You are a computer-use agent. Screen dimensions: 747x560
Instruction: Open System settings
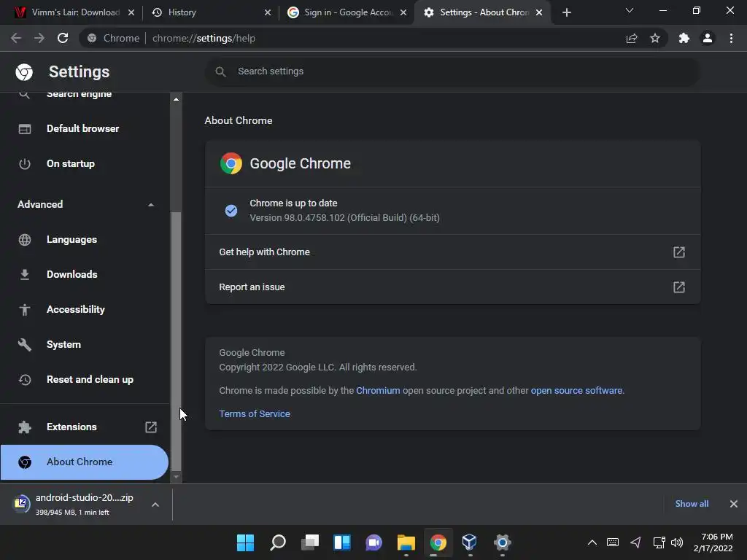point(85,344)
